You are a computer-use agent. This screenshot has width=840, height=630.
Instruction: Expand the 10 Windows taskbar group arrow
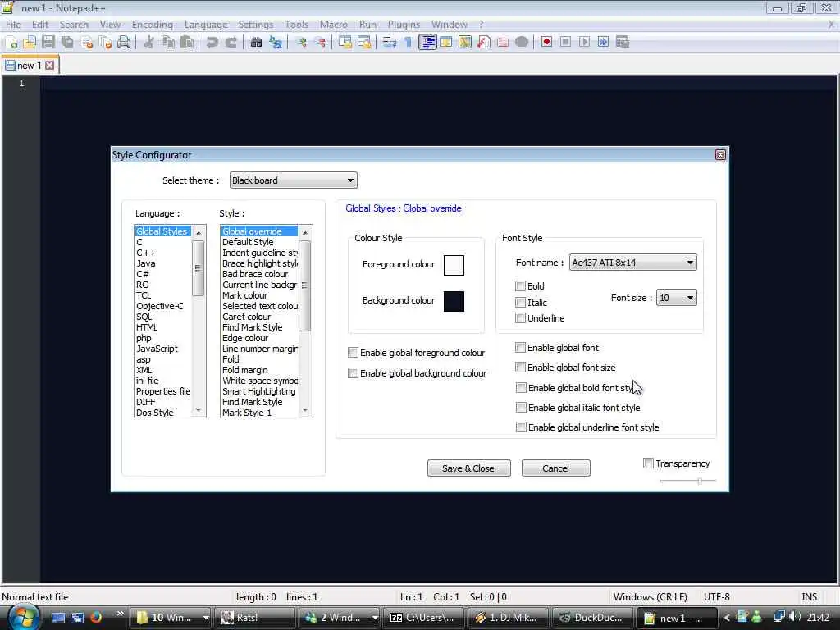206,618
